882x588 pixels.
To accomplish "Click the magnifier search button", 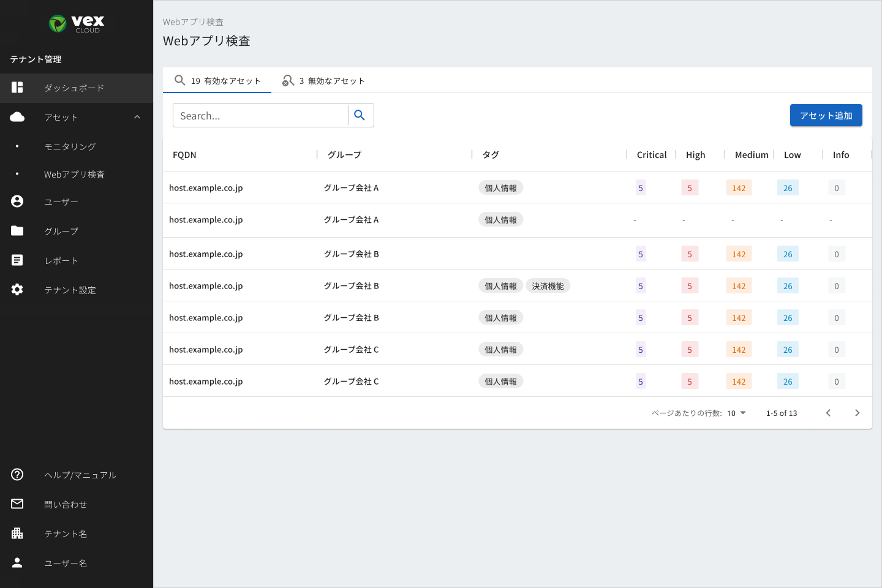I will pos(360,115).
